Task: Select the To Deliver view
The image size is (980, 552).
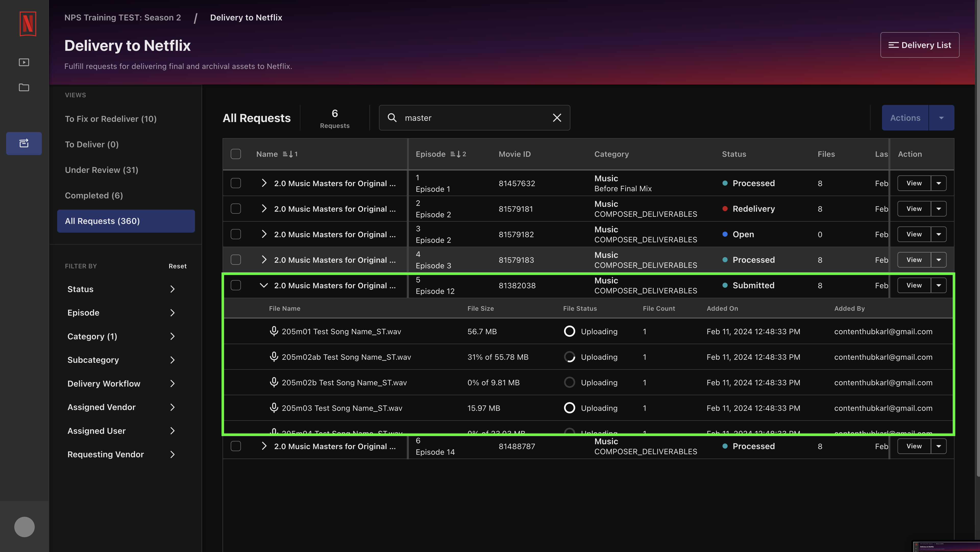Action: point(92,144)
